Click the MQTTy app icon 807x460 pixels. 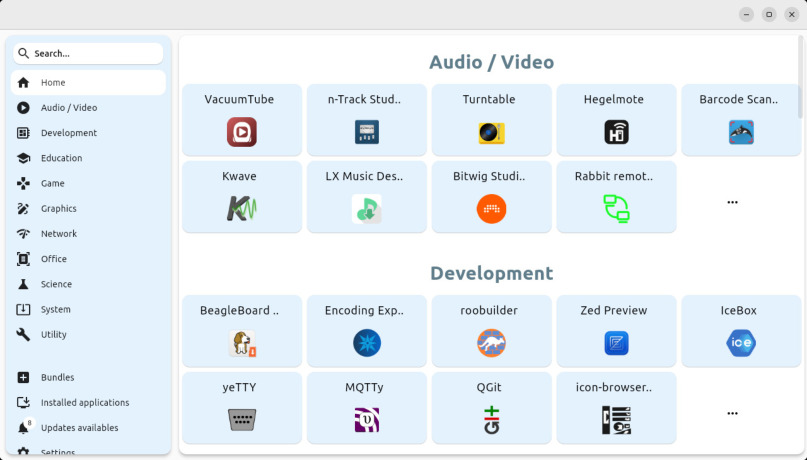(x=366, y=419)
